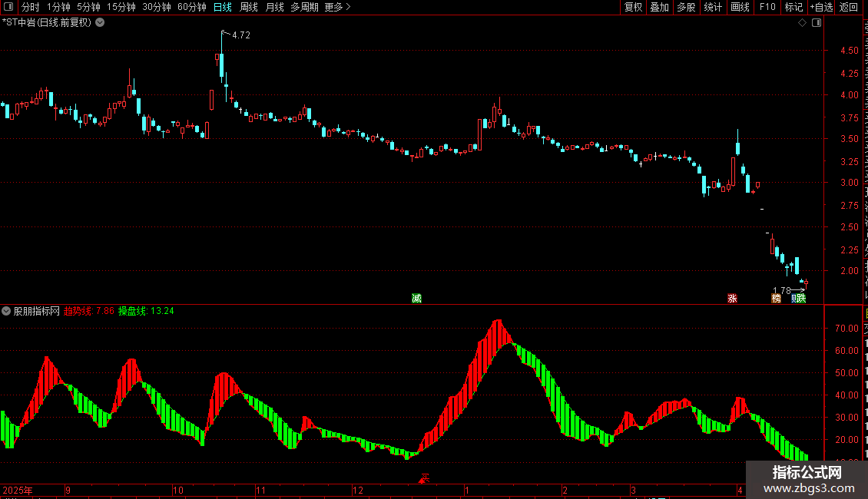Select the 15分钟 period

[x=121, y=7]
